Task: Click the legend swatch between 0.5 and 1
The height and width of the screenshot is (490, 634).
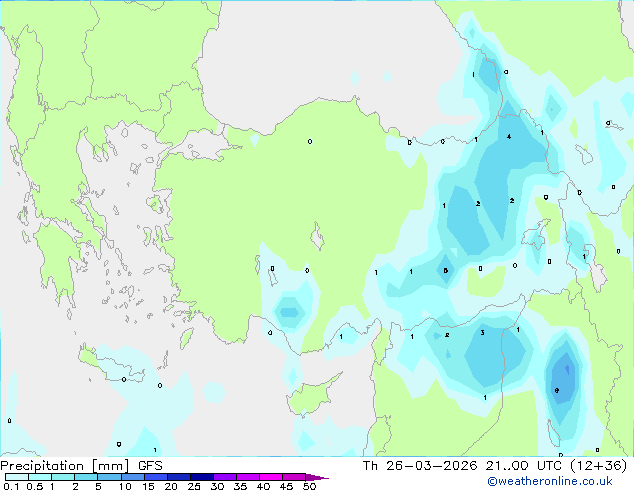Action: click(40, 477)
